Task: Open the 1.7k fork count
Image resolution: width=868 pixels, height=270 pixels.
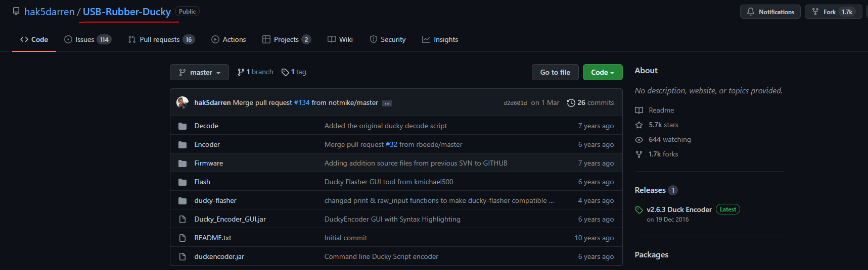Action: click(x=847, y=12)
